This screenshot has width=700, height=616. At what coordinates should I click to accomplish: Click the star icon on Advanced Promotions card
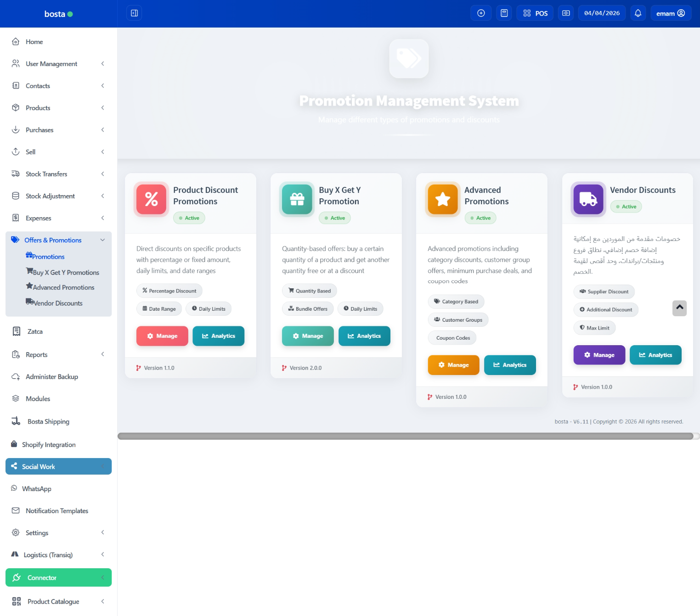[443, 199]
